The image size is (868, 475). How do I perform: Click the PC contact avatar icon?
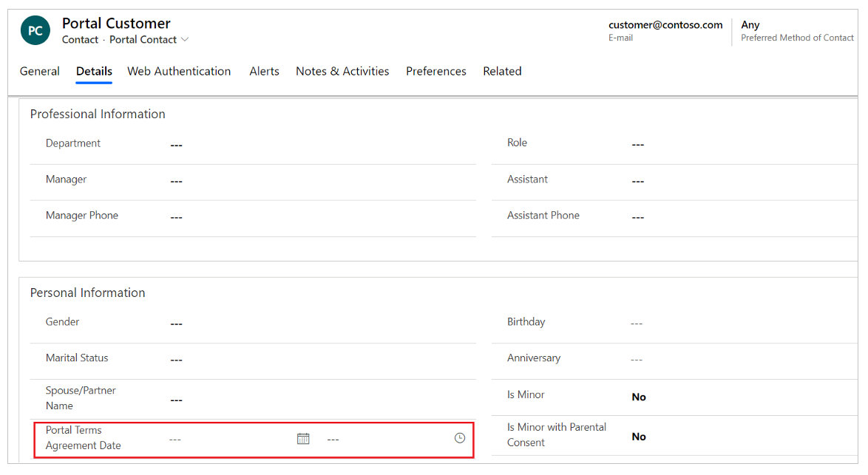tap(35, 31)
